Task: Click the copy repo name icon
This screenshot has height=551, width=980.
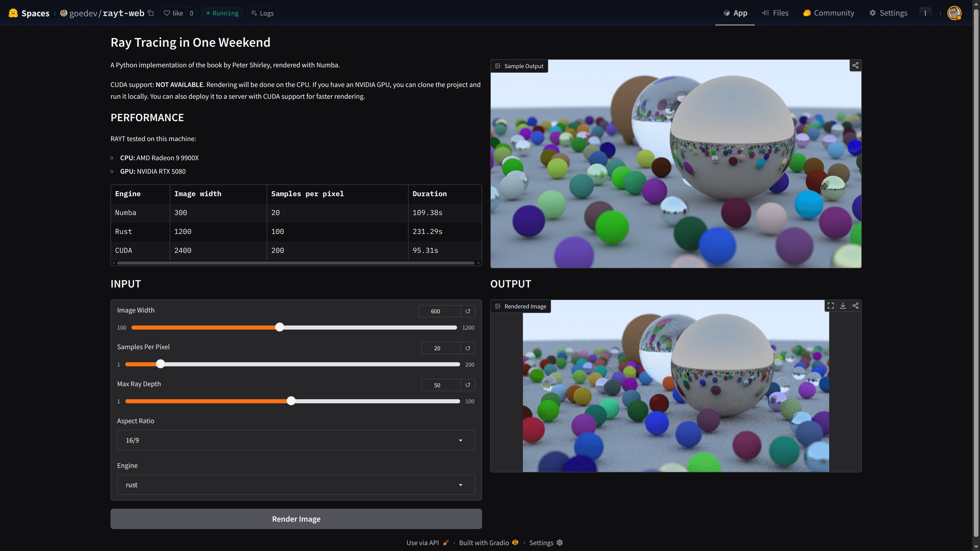Action: pos(151,13)
